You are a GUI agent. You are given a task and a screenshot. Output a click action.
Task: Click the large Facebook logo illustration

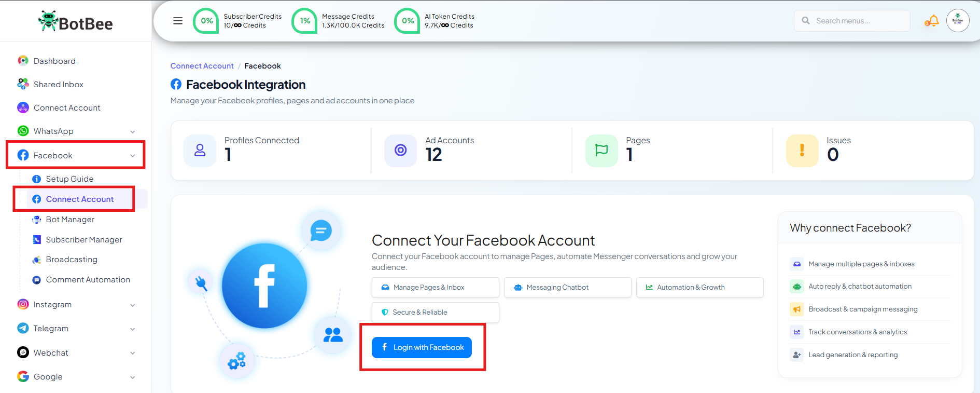point(264,286)
